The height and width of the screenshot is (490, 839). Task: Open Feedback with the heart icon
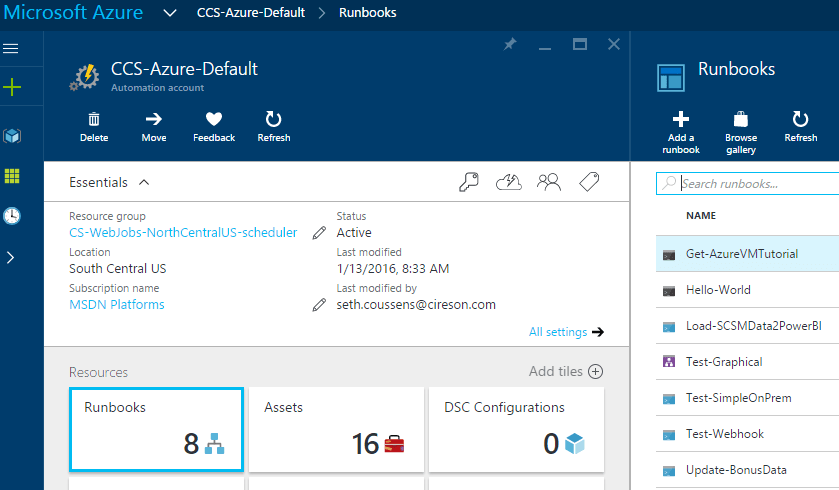point(214,119)
